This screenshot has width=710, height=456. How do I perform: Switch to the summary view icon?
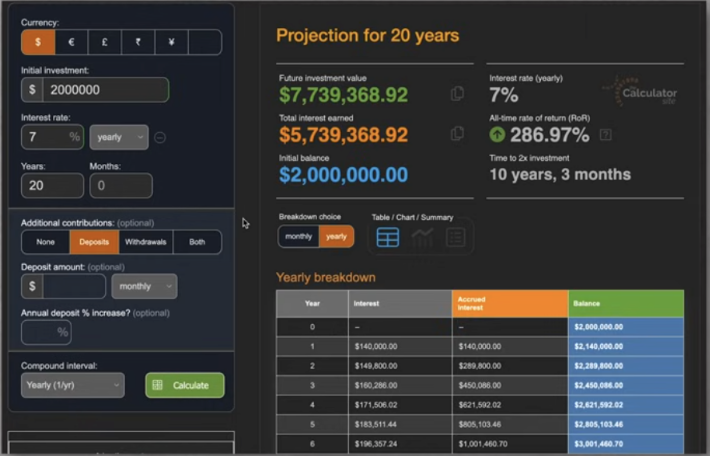coord(456,237)
